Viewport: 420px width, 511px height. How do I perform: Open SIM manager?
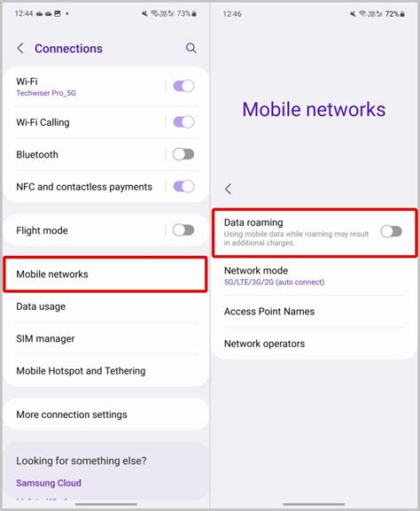(x=105, y=338)
